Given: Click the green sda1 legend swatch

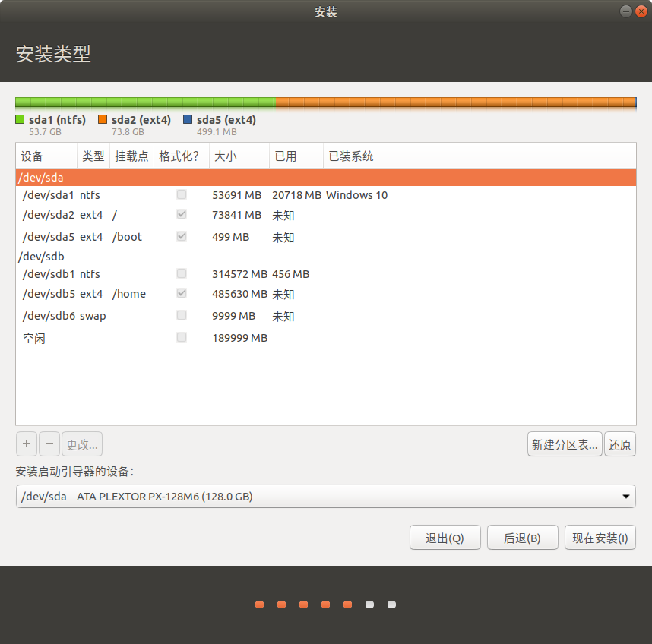Looking at the screenshot, I should pos(20,120).
